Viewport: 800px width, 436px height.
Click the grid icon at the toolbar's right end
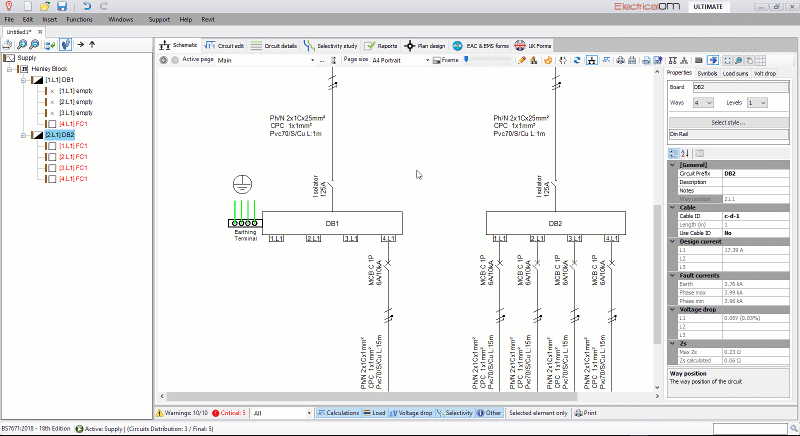(760, 60)
